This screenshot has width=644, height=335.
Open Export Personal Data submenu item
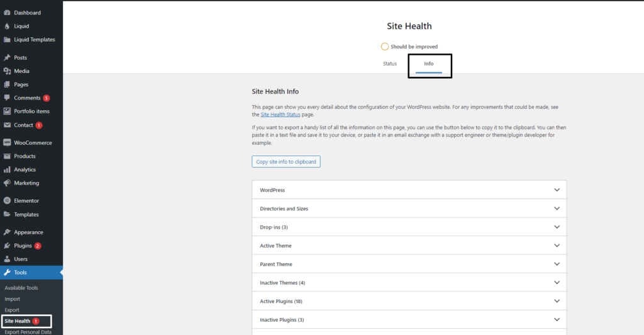(28, 332)
